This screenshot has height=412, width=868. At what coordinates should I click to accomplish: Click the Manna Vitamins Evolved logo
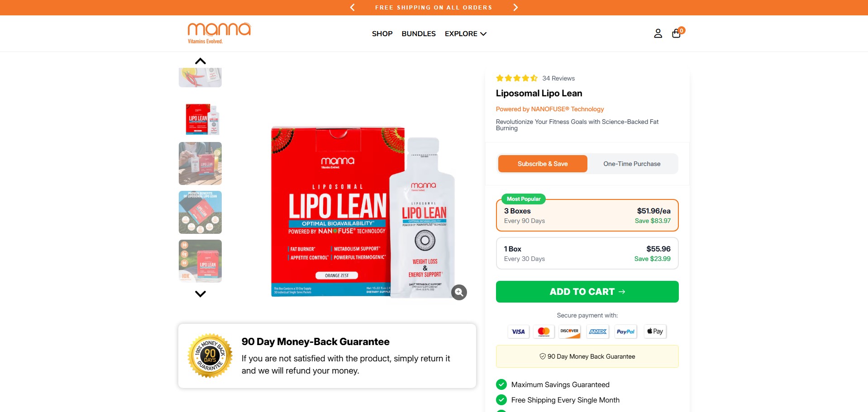click(x=219, y=33)
